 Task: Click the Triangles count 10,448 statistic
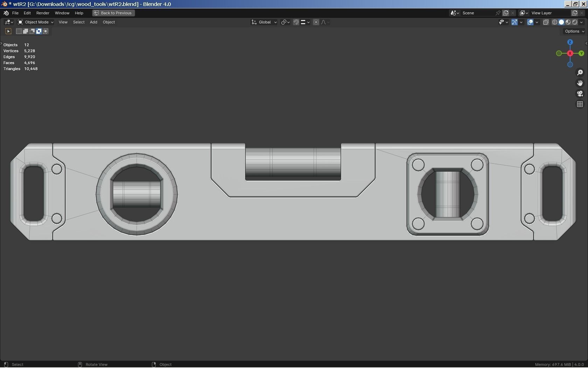click(21, 69)
